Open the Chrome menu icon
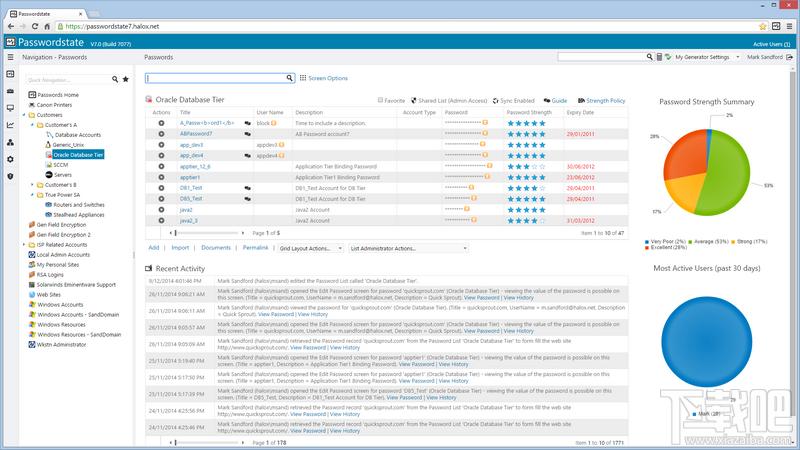Image resolution: width=800 pixels, height=450 pixels. 789,26
